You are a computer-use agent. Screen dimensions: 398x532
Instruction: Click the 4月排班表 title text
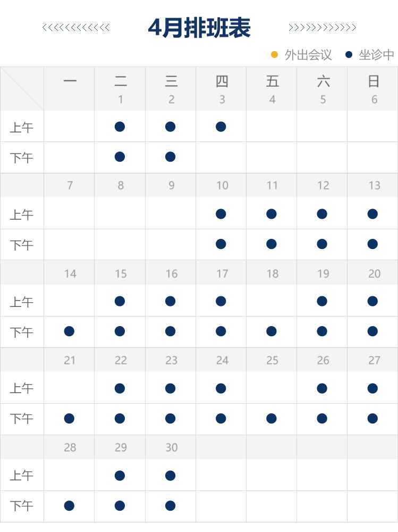pos(199,28)
